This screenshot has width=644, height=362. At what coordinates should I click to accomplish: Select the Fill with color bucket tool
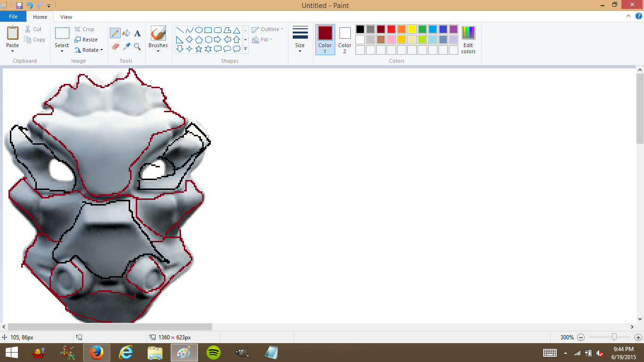pyautogui.click(x=125, y=33)
